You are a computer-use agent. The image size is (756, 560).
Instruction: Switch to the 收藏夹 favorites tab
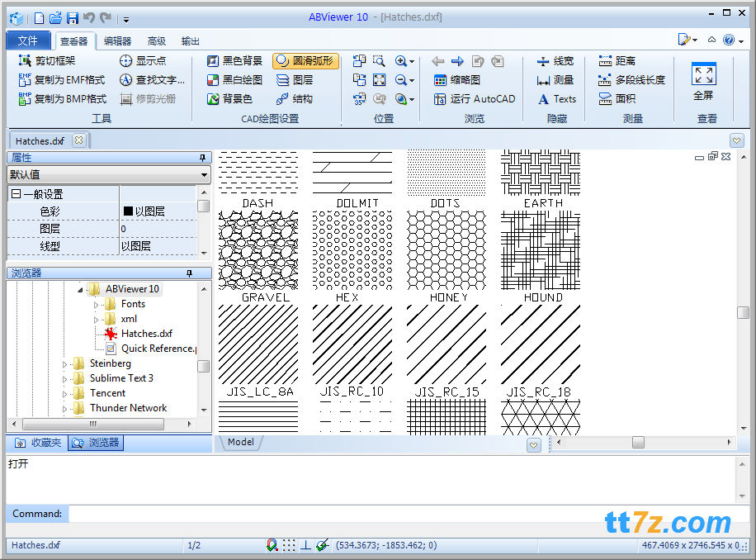pyautogui.click(x=37, y=443)
